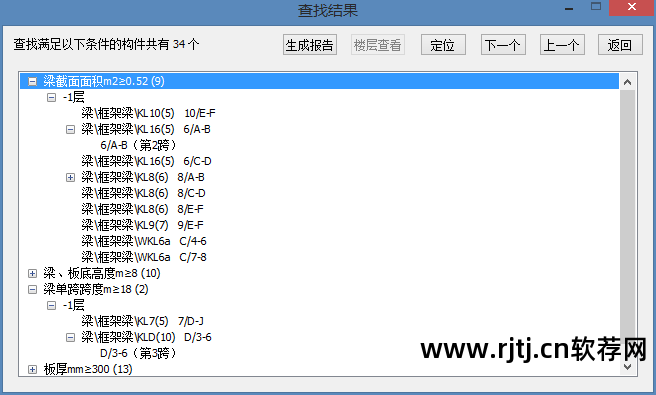Close the 查找结果 window
Screen dimensions: 656x395
(x=632, y=7)
